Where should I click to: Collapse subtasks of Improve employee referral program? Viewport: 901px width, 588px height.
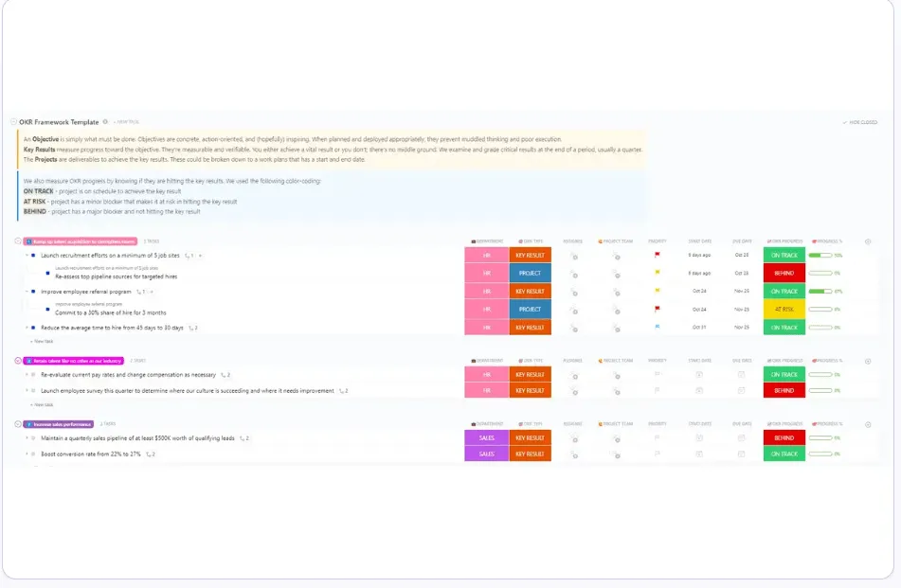click(x=27, y=292)
